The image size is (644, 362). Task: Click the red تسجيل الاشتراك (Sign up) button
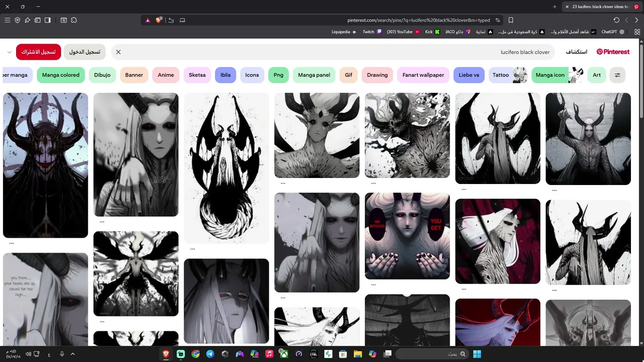38,52
